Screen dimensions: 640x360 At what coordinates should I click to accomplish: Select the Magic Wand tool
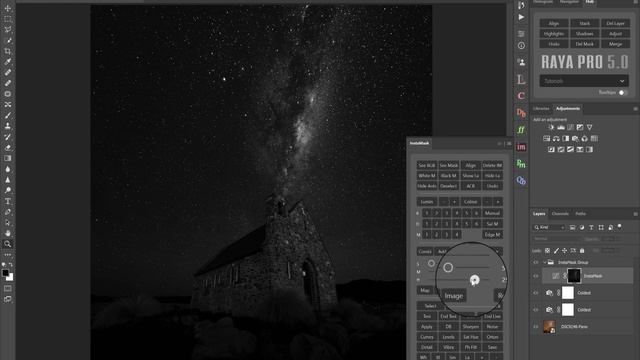8,40
